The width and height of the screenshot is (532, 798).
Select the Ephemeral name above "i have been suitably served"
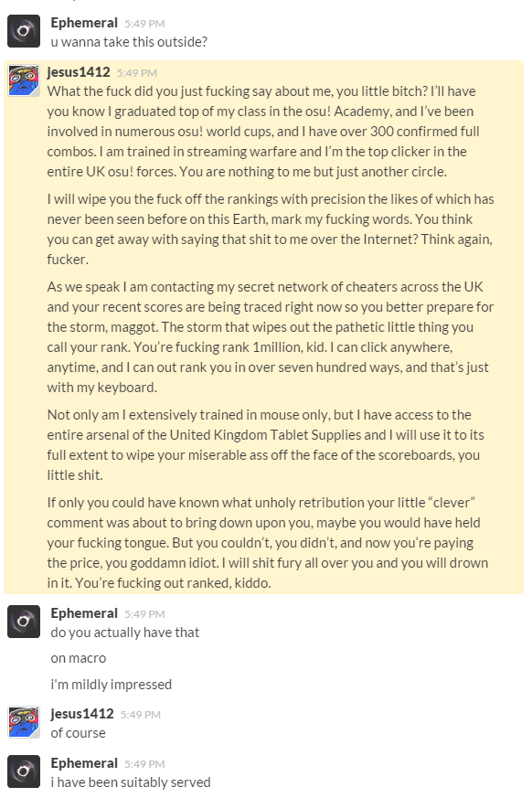84,763
